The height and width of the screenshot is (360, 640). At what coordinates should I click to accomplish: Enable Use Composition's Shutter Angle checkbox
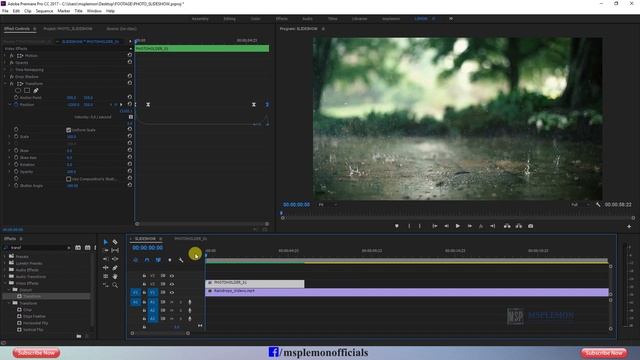[69, 179]
